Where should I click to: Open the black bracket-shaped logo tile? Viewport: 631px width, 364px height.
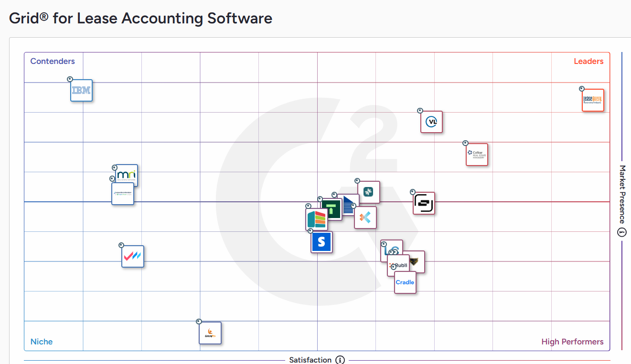(424, 203)
